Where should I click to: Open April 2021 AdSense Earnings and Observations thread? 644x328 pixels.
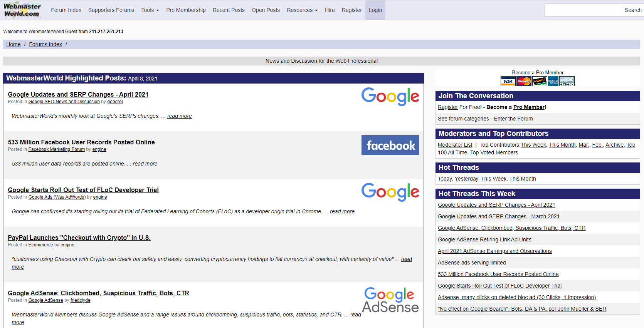click(495, 251)
